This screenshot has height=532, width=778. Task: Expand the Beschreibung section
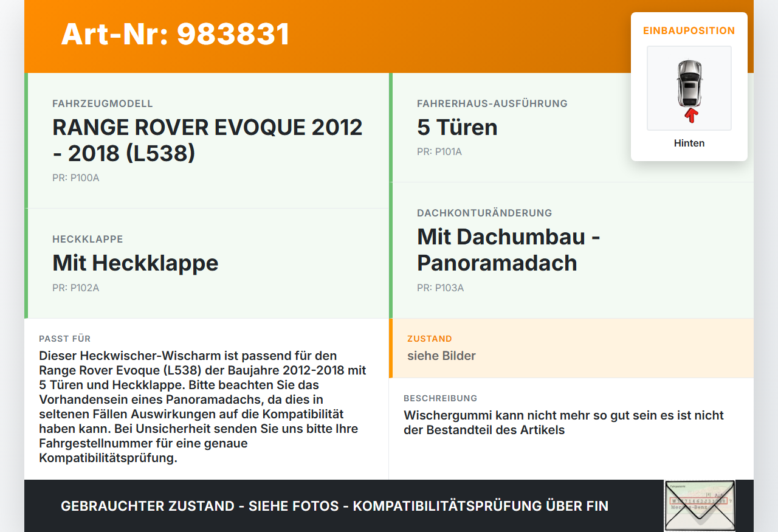point(563,421)
